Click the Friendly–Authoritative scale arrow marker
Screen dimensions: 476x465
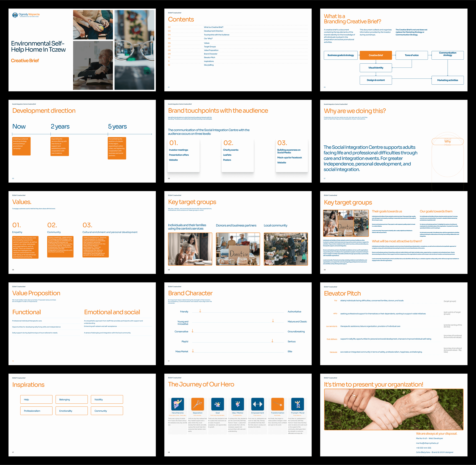click(200, 311)
